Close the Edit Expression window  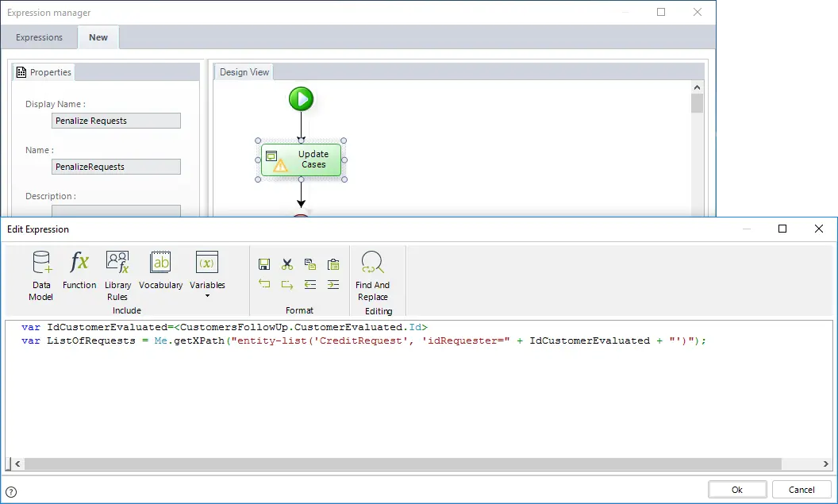[819, 229]
